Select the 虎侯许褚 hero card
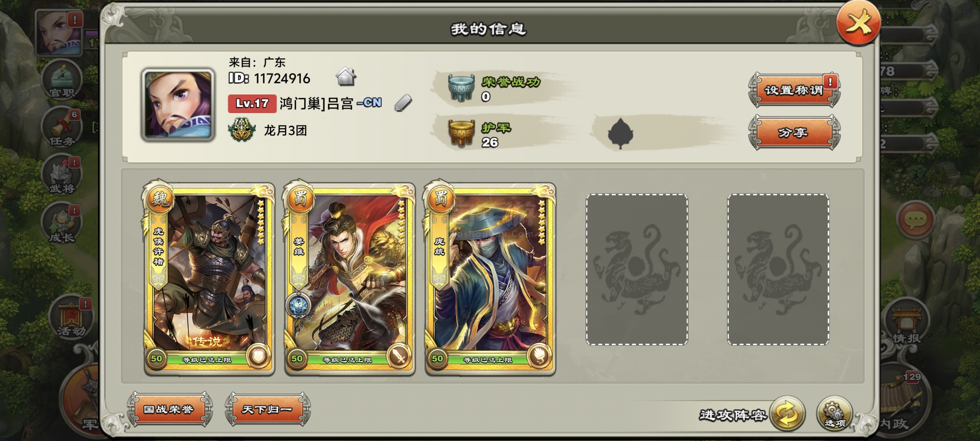The width and height of the screenshot is (980, 441). coord(209,278)
